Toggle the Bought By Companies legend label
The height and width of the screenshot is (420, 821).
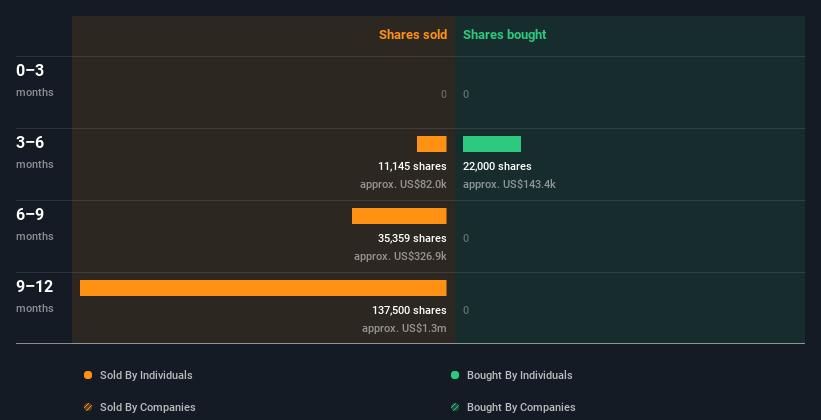[521, 407]
